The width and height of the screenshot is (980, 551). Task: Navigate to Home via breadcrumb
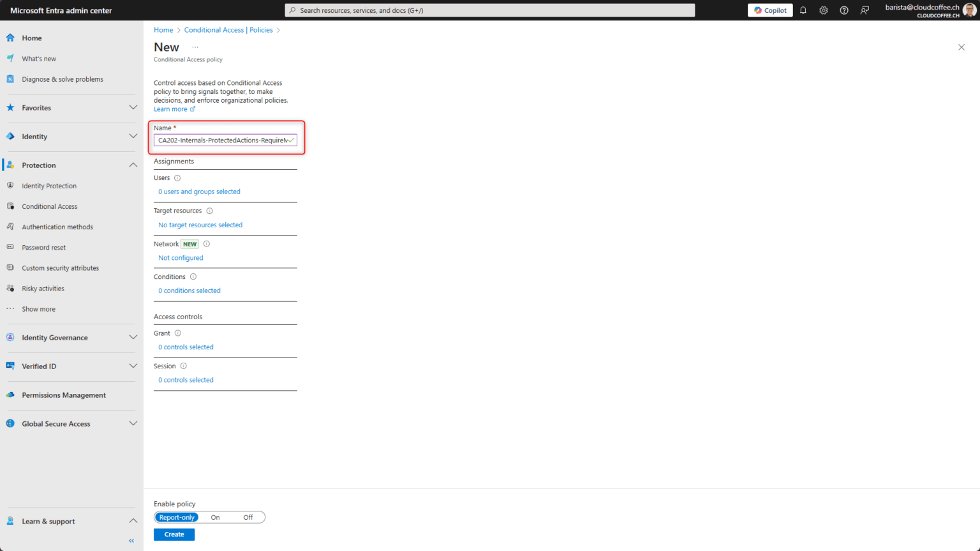(x=163, y=29)
